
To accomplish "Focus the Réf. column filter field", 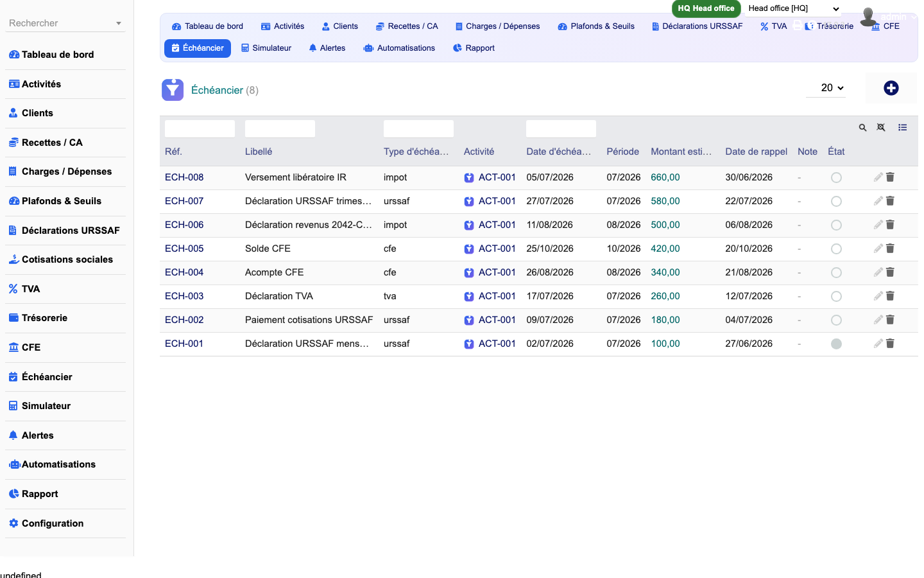I will point(200,128).
